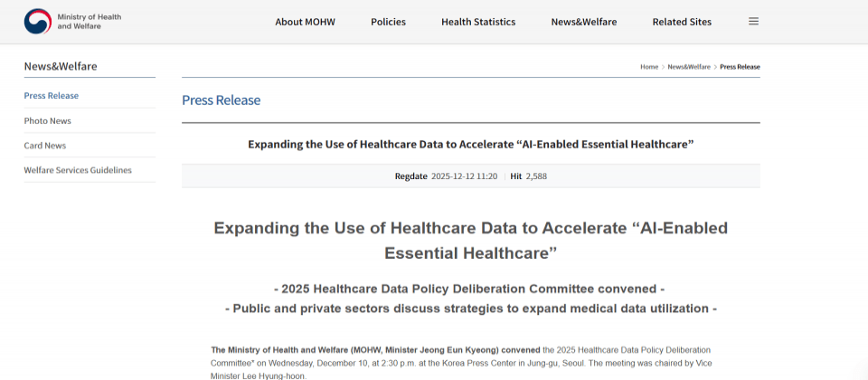Click the Hit 2,588 view count
The width and height of the screenshot is (868, 380).
[x=529, y=176]
